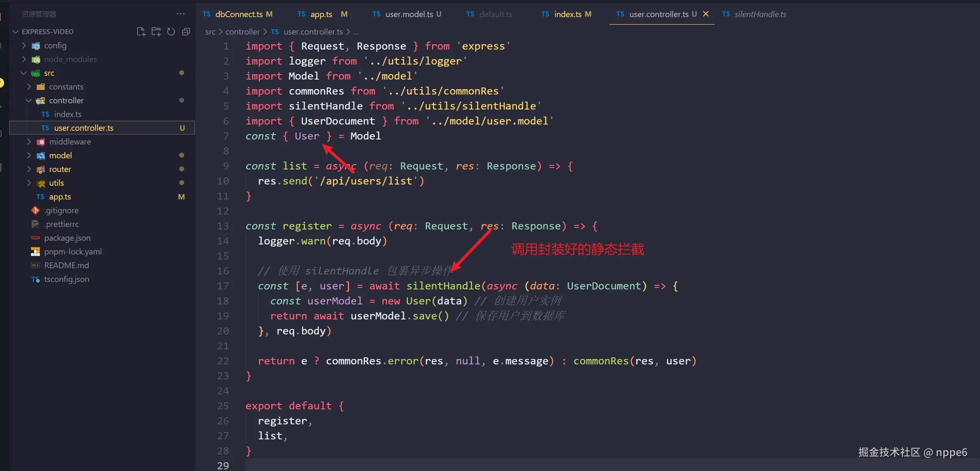Open the silentHandle.ts preview tab
Viewport: 980px width, 471px height.
point(760,14)
